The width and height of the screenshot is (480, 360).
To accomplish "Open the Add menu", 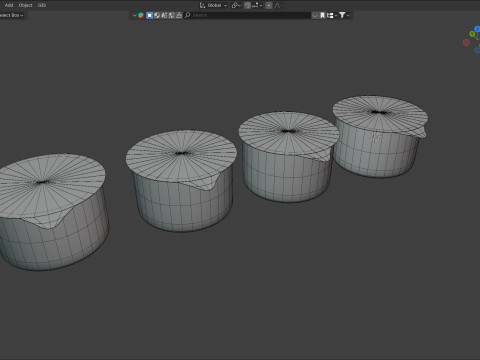I will click(9, 5).
